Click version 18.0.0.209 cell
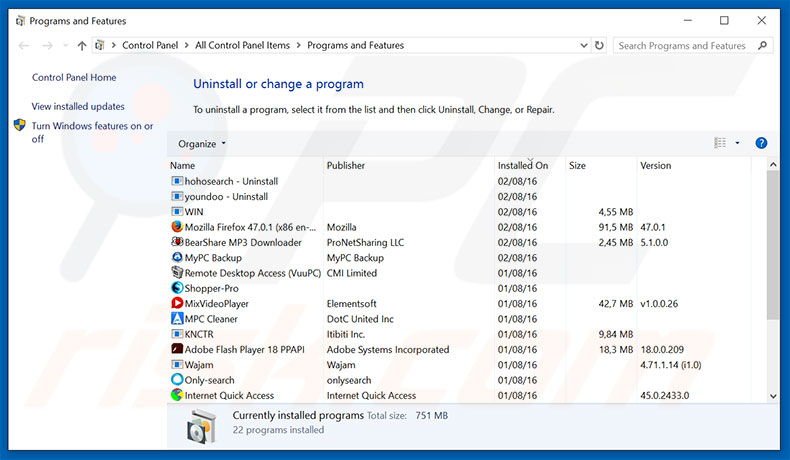 pos(662,349)
